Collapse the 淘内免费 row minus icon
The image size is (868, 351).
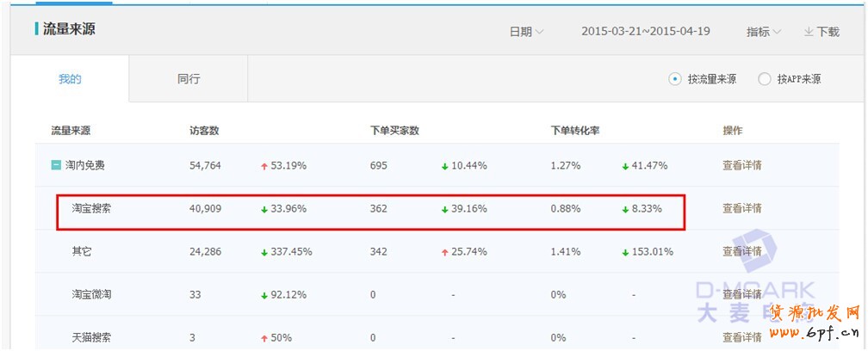pos(56,165)
